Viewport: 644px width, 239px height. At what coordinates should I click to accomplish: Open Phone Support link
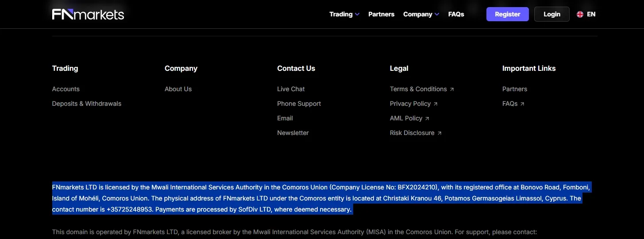point(299,104)
